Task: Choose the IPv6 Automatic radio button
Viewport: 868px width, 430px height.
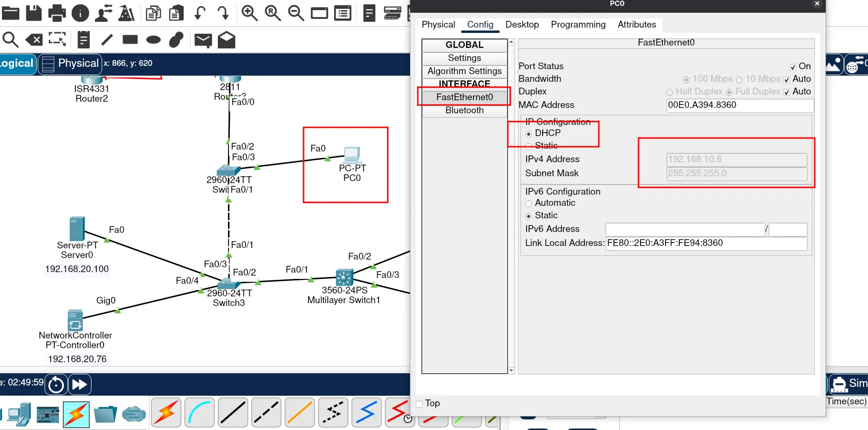Action: click(x=529, y=204)
